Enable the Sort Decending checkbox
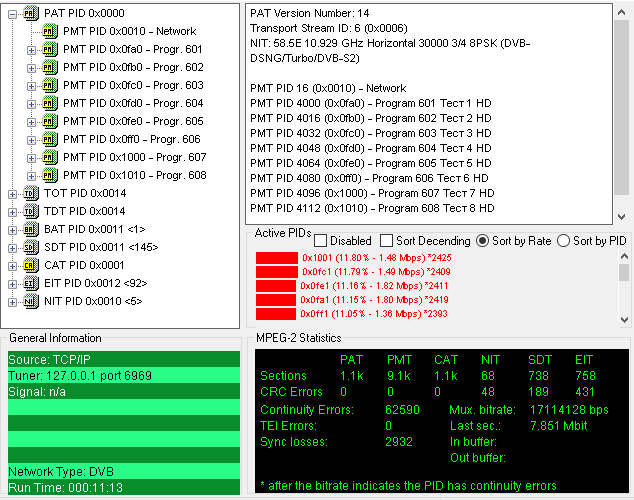Image resolution: width=634 pixels, height=500 pixels. pos(386,241)
